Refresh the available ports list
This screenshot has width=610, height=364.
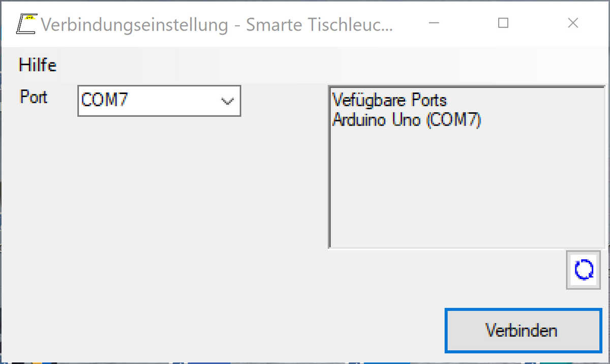coord(583,270)
